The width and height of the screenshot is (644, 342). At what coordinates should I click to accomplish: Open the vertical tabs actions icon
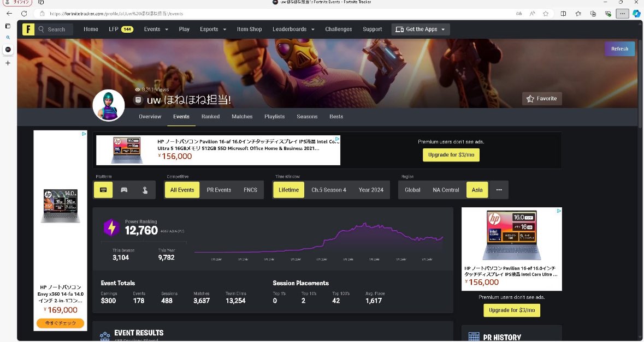8,26
